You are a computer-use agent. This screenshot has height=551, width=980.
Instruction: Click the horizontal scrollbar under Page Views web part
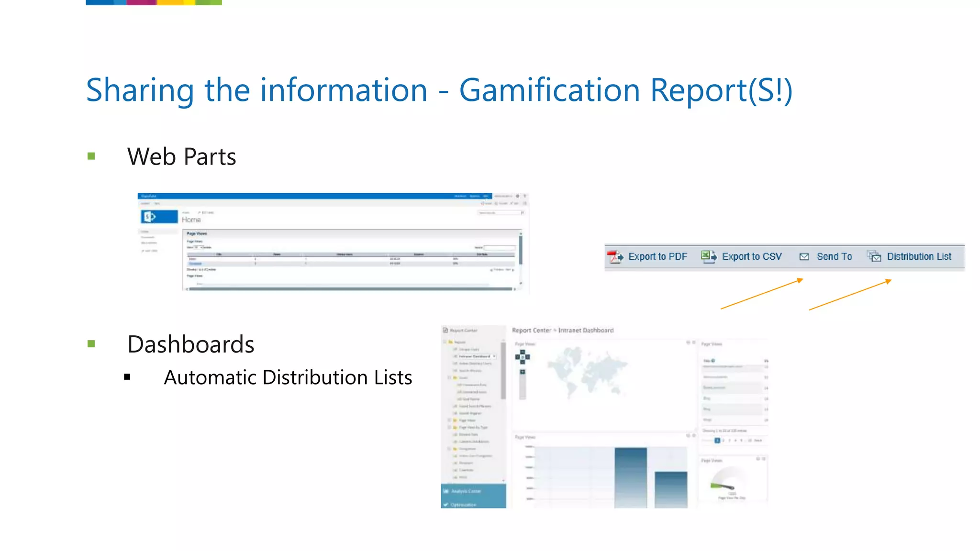350,289
